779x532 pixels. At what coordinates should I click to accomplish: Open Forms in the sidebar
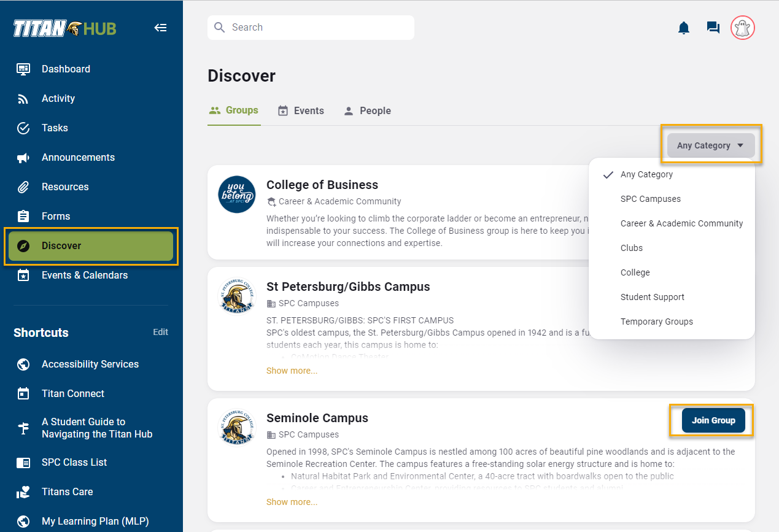point(91,216)
